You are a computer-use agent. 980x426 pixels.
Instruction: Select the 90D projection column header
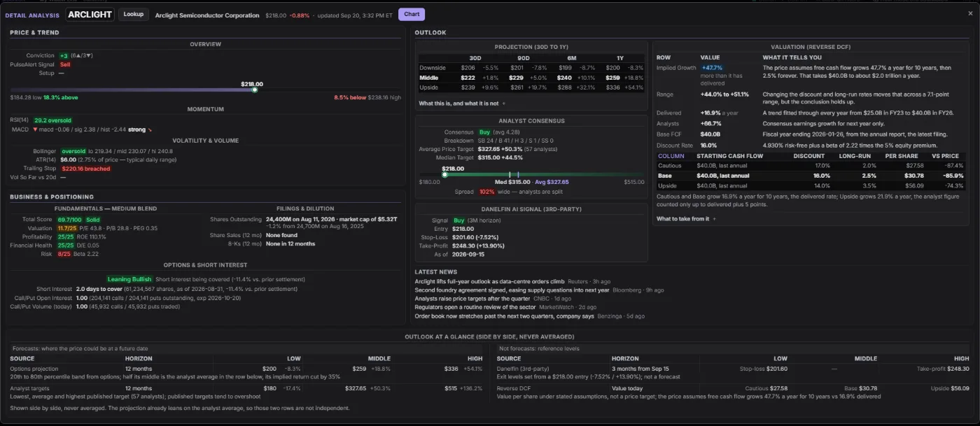(524, 58)
